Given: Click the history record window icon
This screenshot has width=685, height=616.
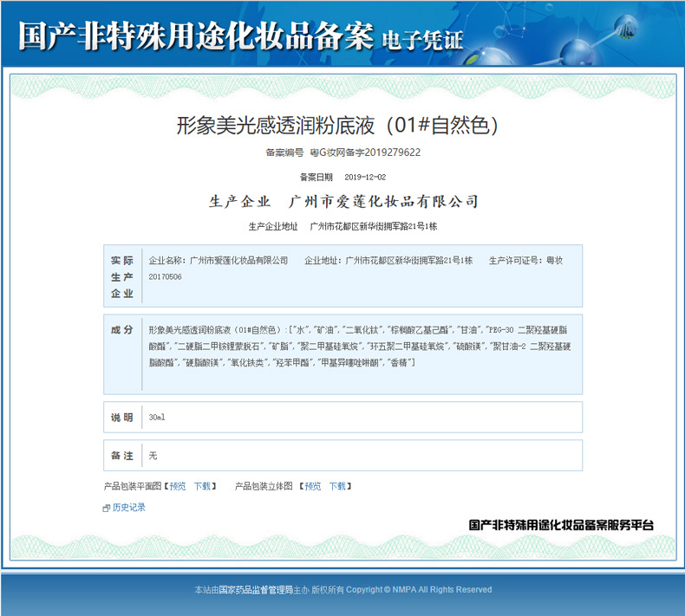Looking at the screenshot, I should click(x=106, y=509).
